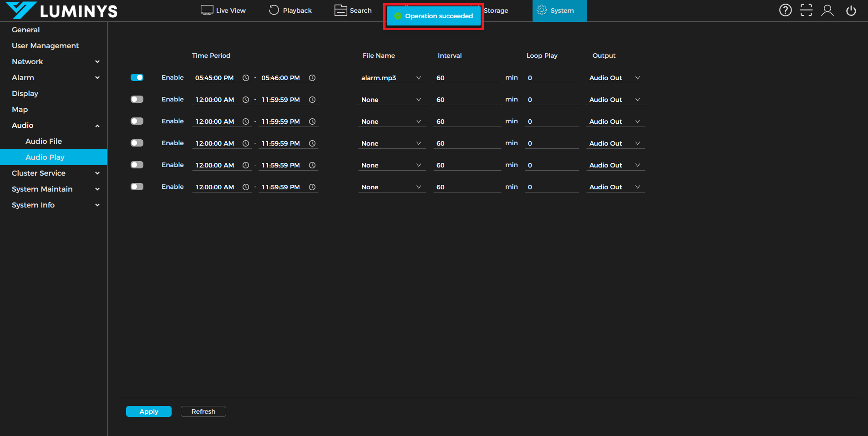Screen dimensions: 868x436
Task: Open clock picker for 05:46:00 PM end time
Action: click(x=312, y=78)
